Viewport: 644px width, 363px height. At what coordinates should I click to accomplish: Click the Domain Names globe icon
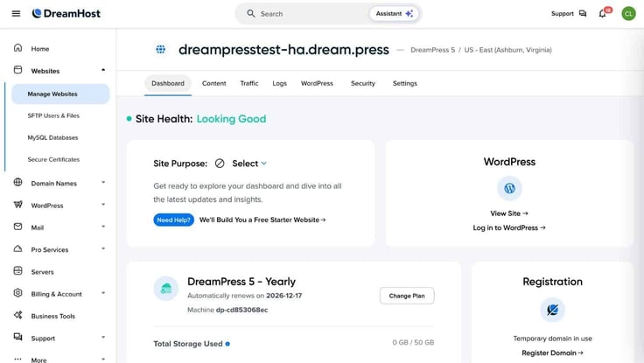18,182
